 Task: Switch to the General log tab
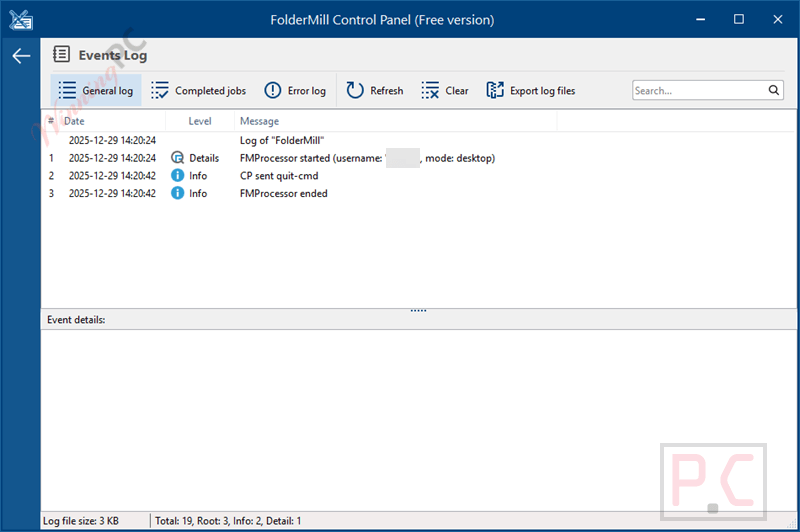tap(96, 90)
